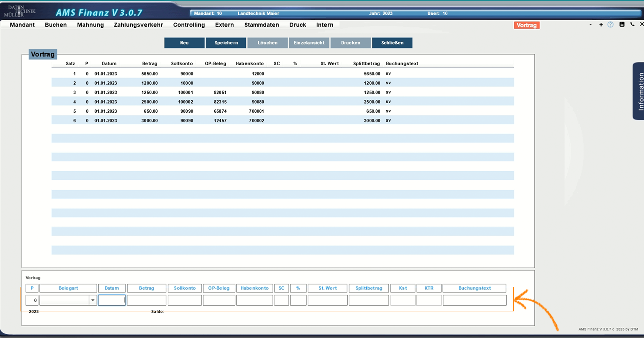This screenshot has height=338, width=644.
Task: Open the Controlling menu
Action: (x=189, y=25)
